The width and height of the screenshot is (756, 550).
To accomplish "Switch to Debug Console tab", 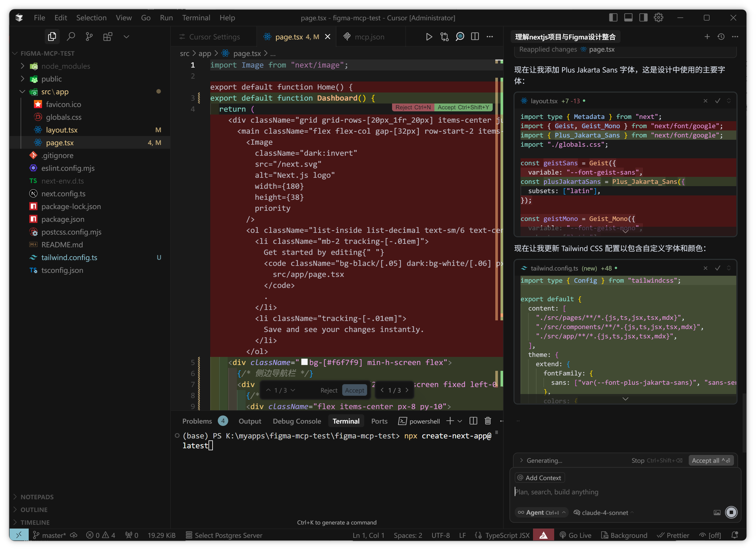I will coord(297,421).
